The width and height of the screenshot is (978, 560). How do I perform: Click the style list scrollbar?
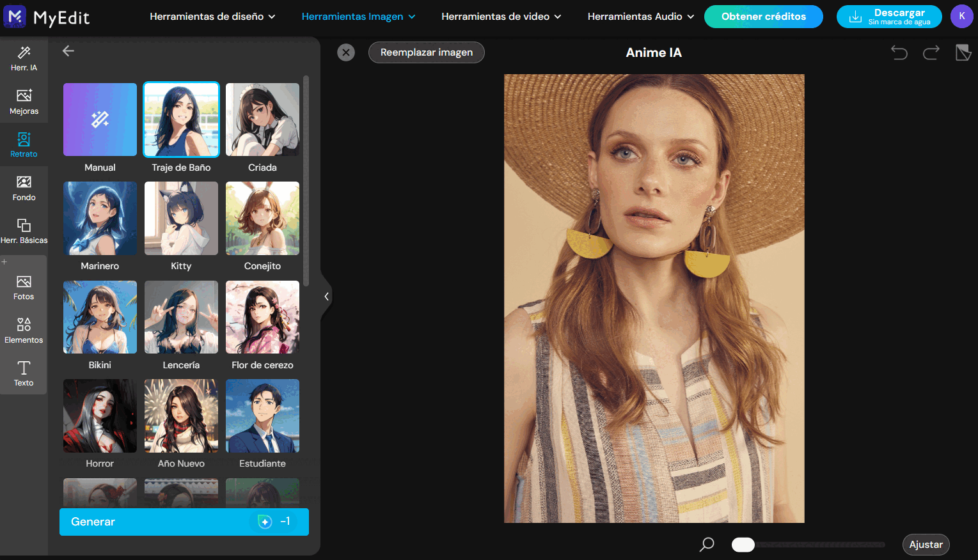tap(306, 181)
